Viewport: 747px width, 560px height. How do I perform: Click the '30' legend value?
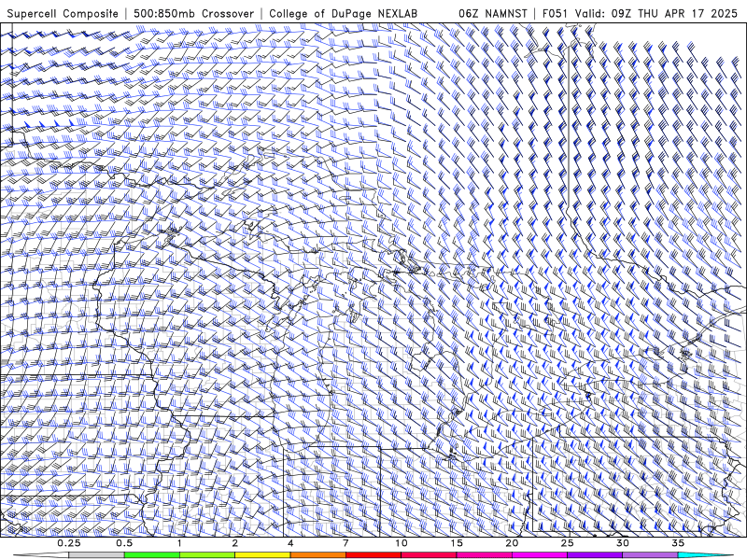pos(622,543)
